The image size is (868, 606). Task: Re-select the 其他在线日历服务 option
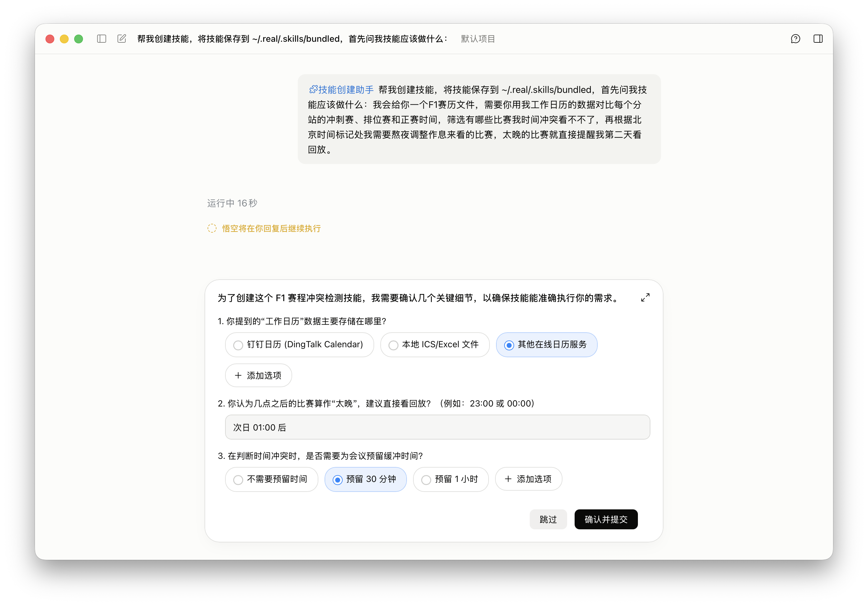pos(546,344)
